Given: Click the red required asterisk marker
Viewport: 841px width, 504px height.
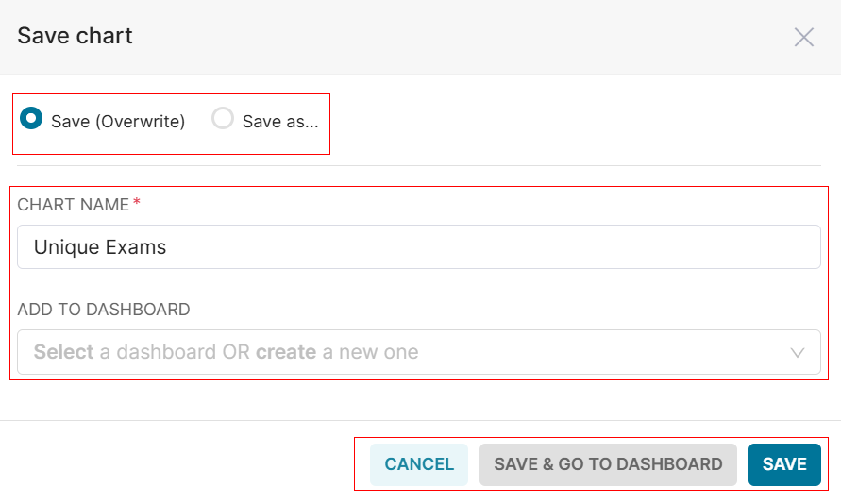Looking at the screenshot, I should (x=137, y=203).
